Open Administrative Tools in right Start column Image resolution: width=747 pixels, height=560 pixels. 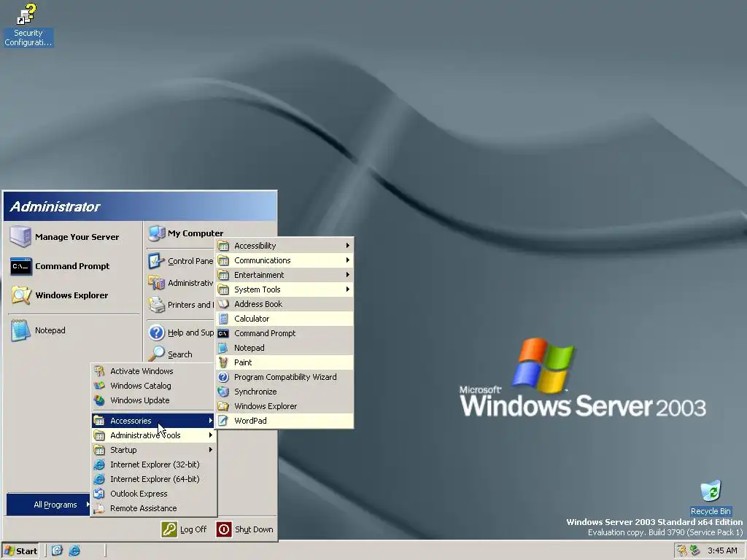181,283
